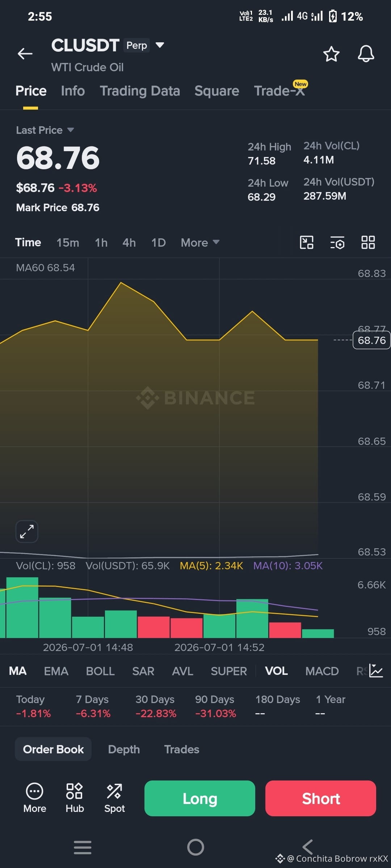Tap Android recent apps navigation button
The width and height of the screenshot is (391, 868).
pos(83,847)
